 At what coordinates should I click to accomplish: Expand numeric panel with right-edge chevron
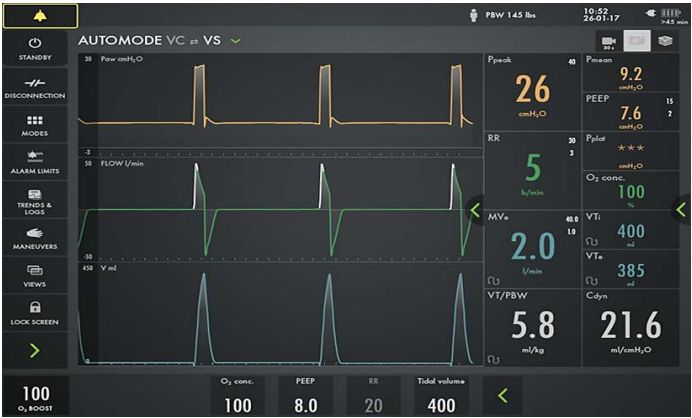(682, 210)
